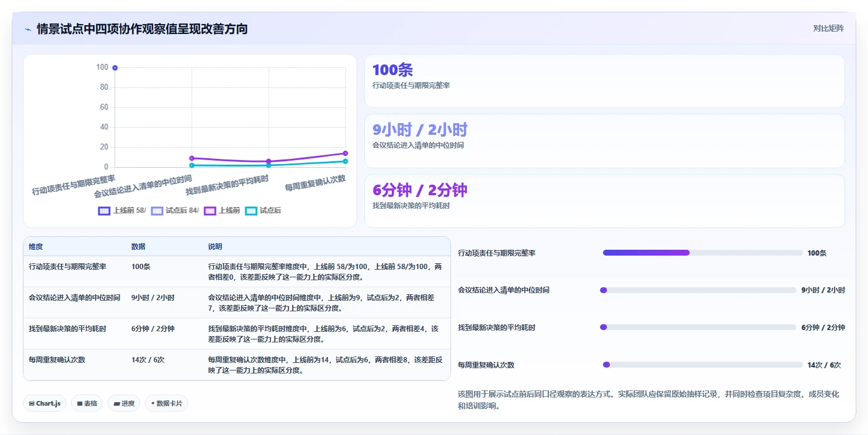Click the description mentioning 两者相差8
This screenshot has height=435, width=868.
coord(325,365)
